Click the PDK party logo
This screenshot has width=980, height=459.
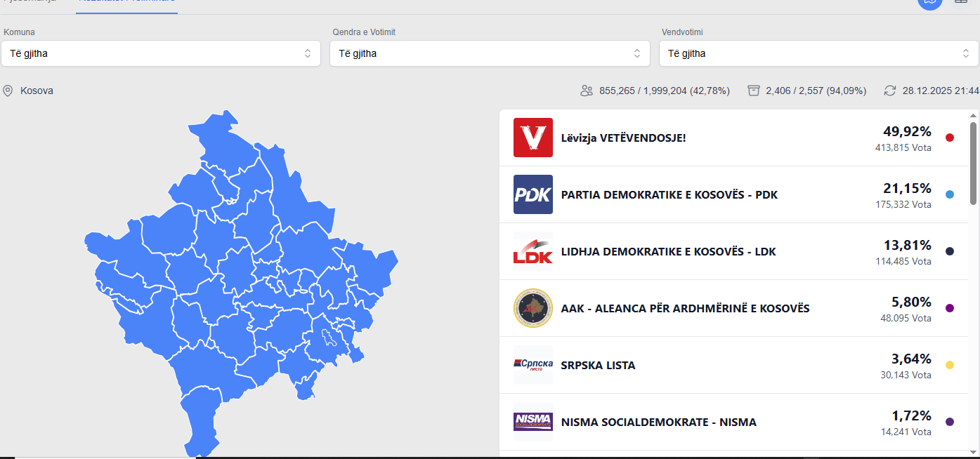click(533, 194)
